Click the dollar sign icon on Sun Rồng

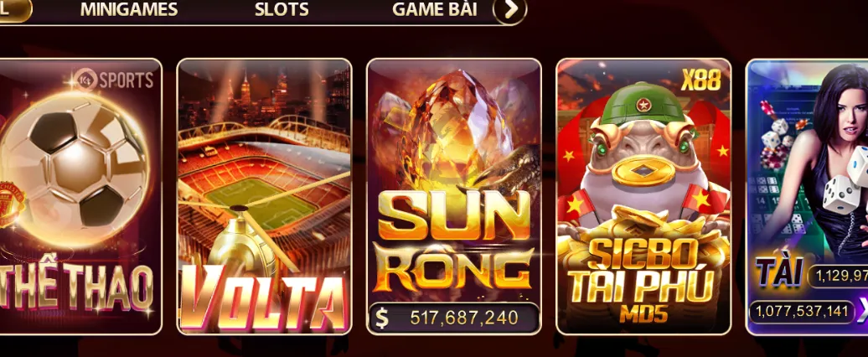382,318
